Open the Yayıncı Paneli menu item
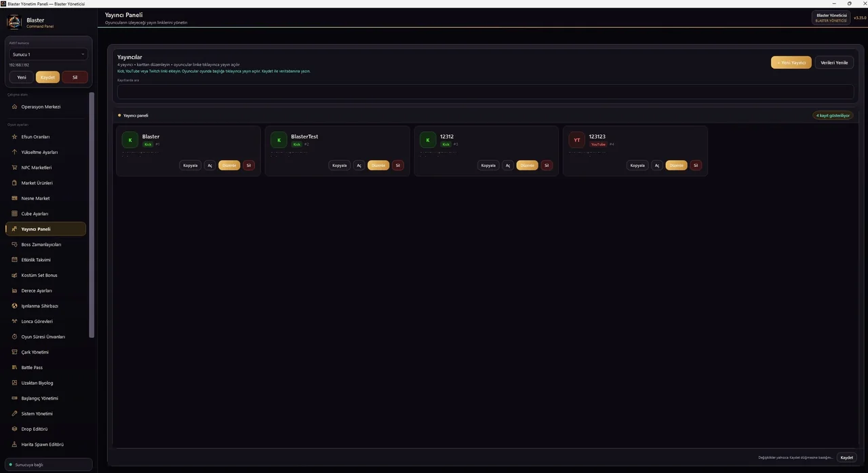The width and height of the screenshot is (868, 473). [x=45, y=229]
